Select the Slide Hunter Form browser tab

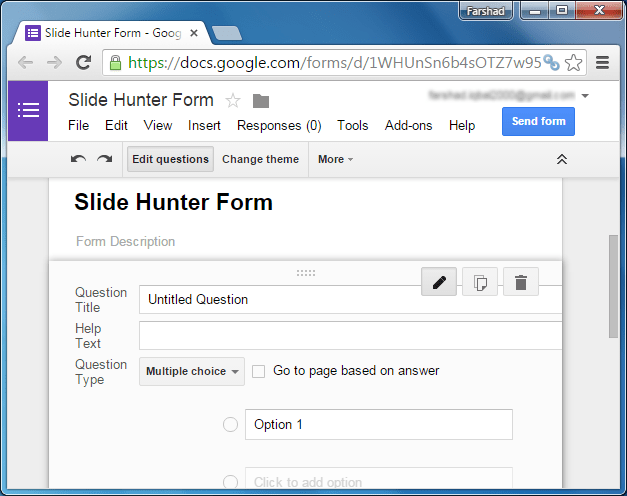(x=110, y=33)
